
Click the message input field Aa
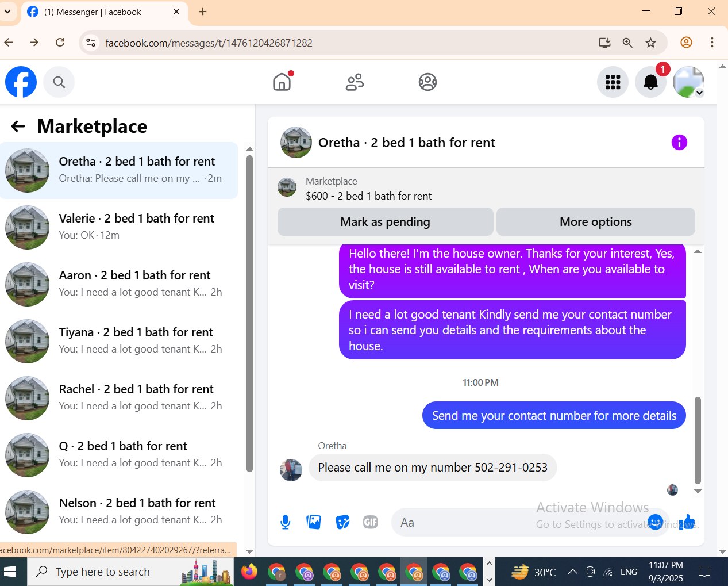coord(530,522)
